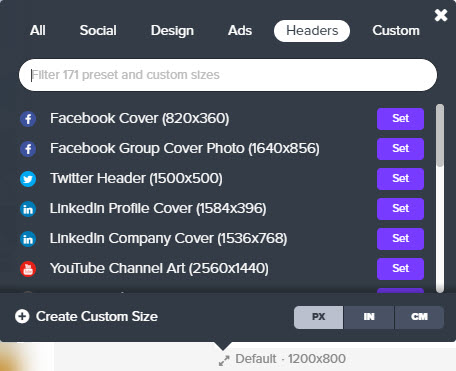Go to the Custom tab
This screenshot has width=456, height=371.
[x=396, y=31]
